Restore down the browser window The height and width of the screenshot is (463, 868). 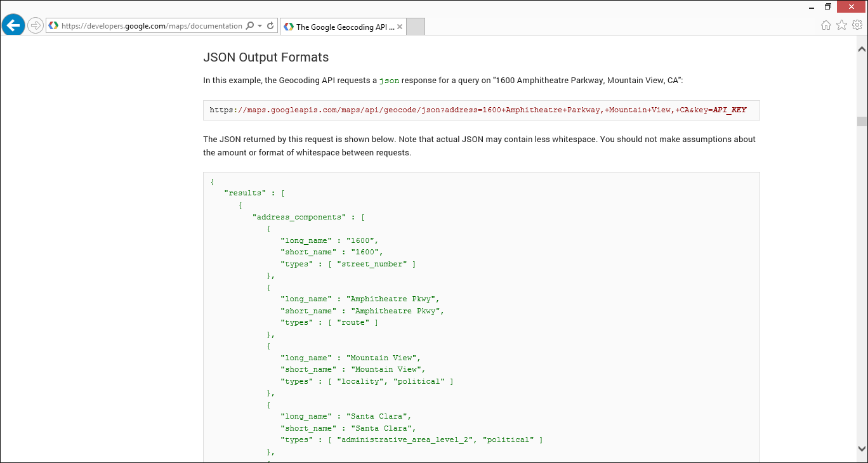[x=828, y=6]
